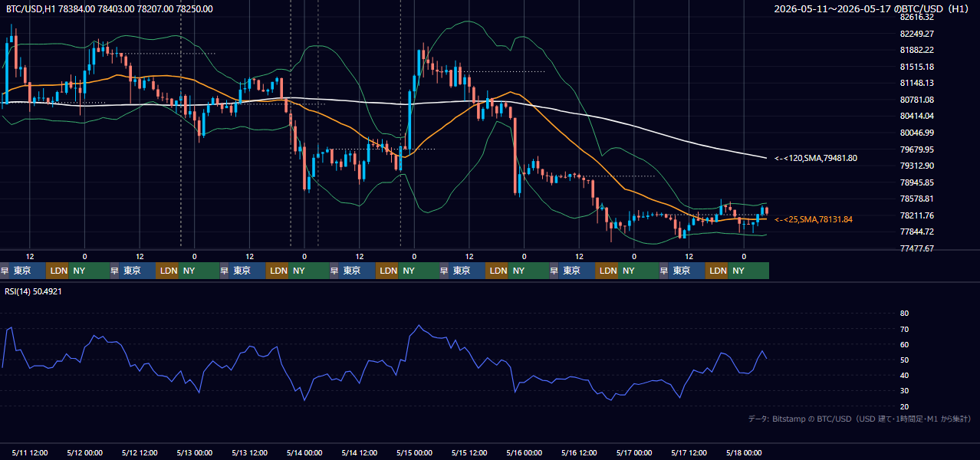
Task: Click the 5/15 12:00 time label
Action: coord(470,453)
